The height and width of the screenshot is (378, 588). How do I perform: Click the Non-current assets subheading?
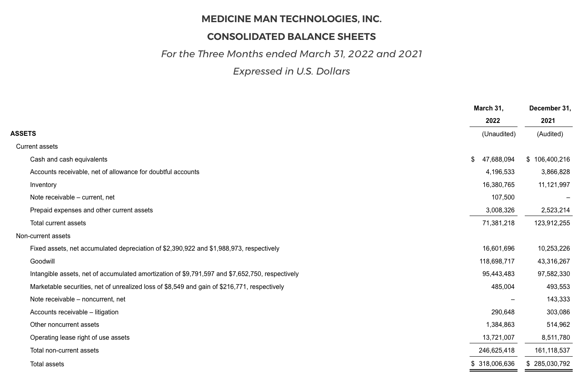click(x=43, y=236)
